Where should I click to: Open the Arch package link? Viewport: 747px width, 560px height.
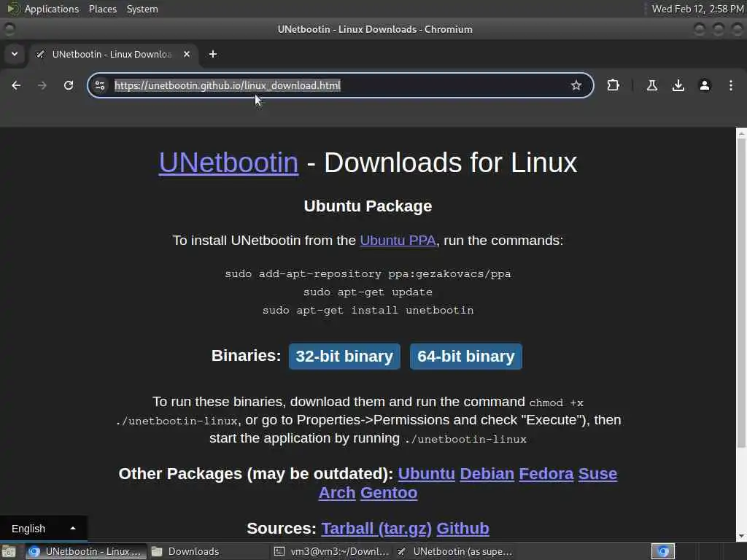click(x=337, y=493)
